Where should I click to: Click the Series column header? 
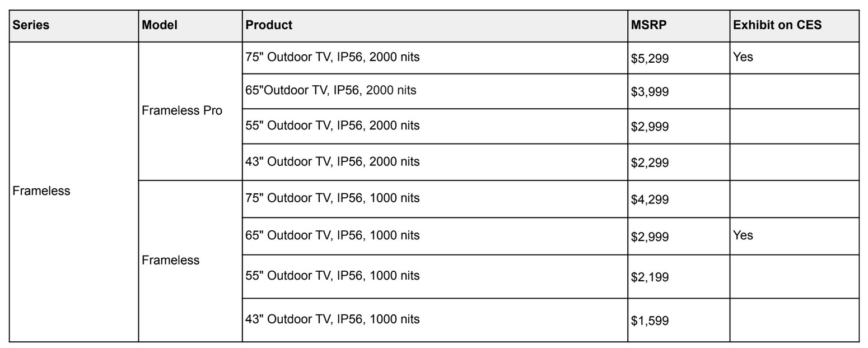point(31,25)
